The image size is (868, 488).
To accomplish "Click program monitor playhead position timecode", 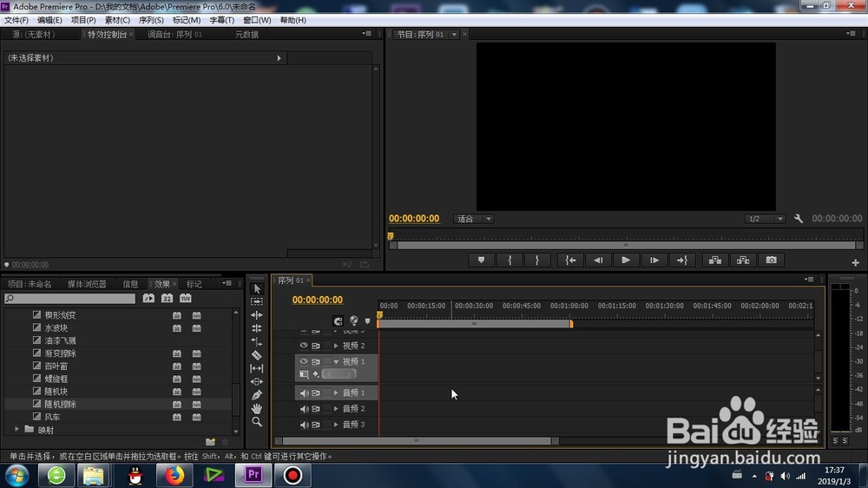I will [x=414, y=219].
